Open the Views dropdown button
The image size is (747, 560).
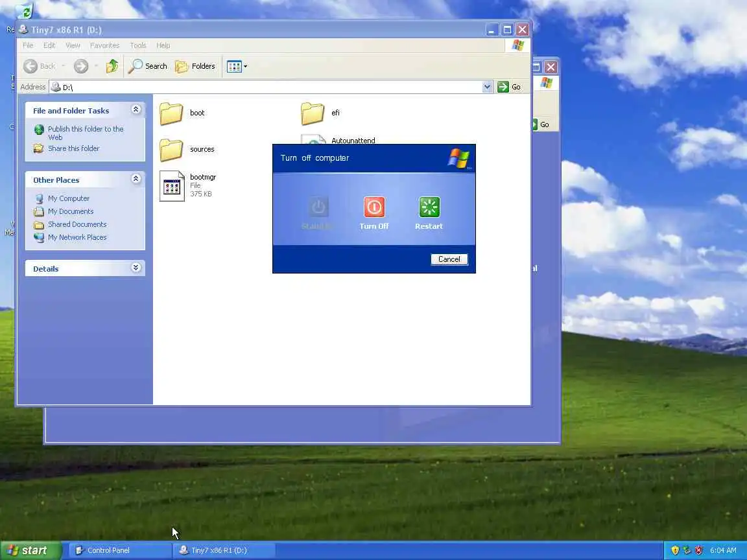coord(237,66)
